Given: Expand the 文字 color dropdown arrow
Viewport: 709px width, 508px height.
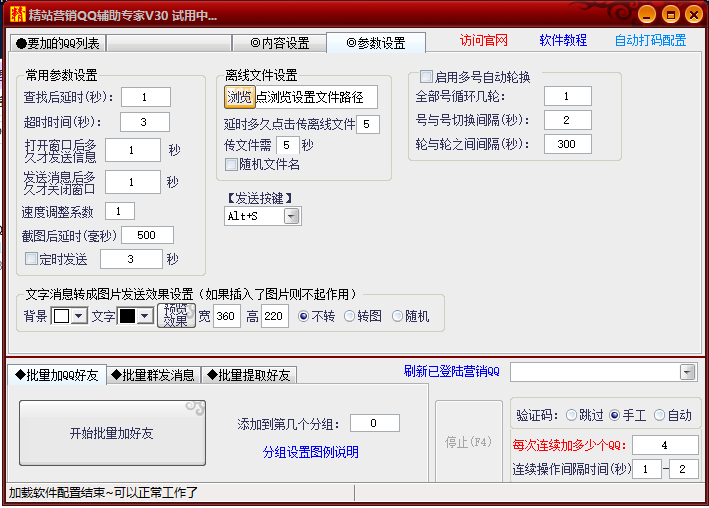Looking at the screenshot, I should click(x=145, y=316).
